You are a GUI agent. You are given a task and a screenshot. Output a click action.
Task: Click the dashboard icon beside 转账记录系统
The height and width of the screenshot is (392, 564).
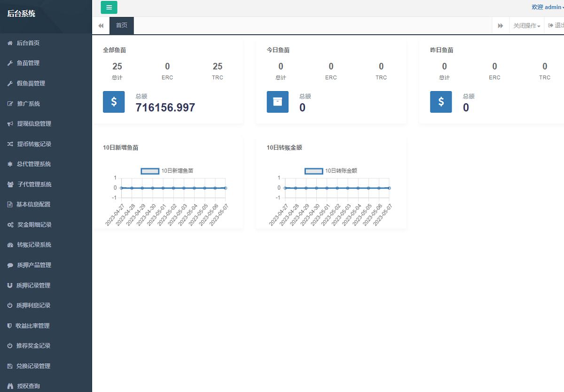pos(10,245)
